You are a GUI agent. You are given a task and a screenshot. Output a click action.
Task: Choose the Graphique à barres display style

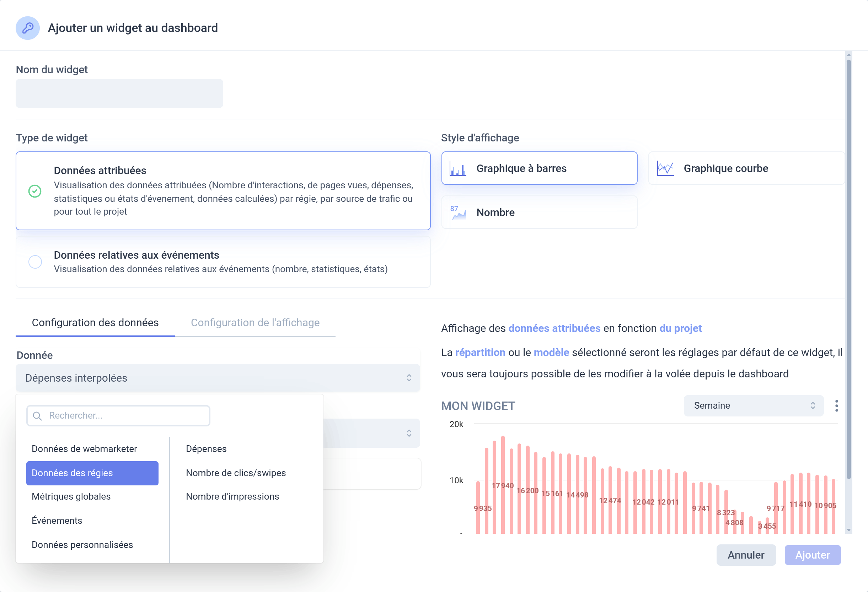[539, 168]
